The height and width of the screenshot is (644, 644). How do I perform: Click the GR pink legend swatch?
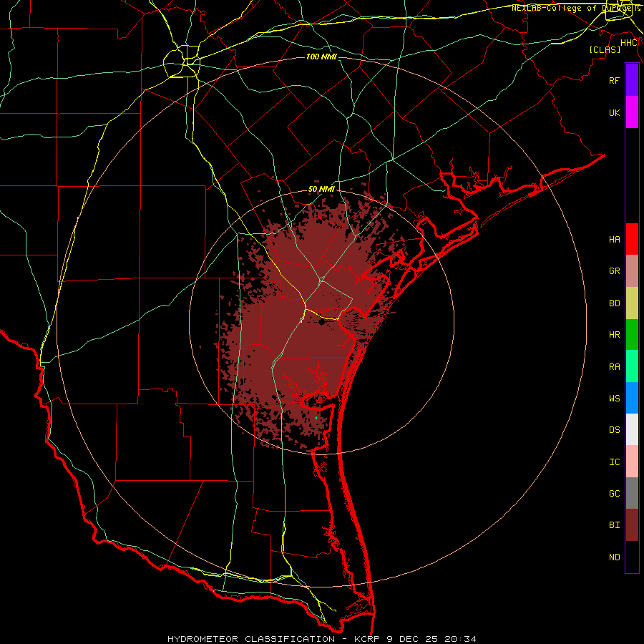click(x=632, y=271)
